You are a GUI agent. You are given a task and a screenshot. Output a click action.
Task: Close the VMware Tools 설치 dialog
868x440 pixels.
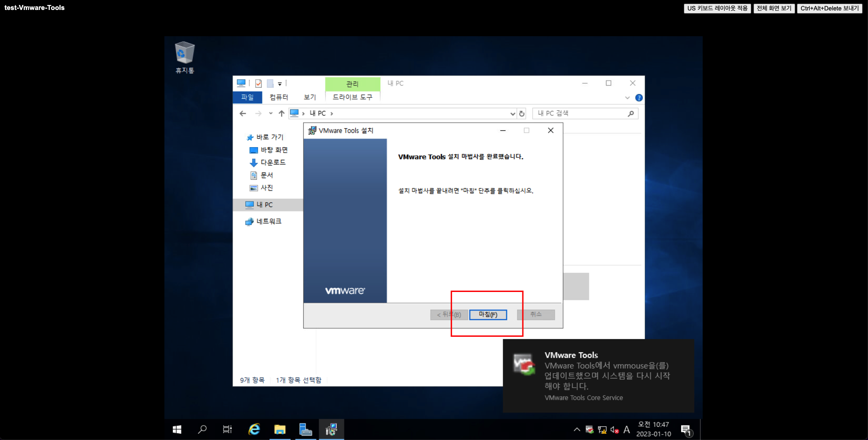tap(551, 130)
